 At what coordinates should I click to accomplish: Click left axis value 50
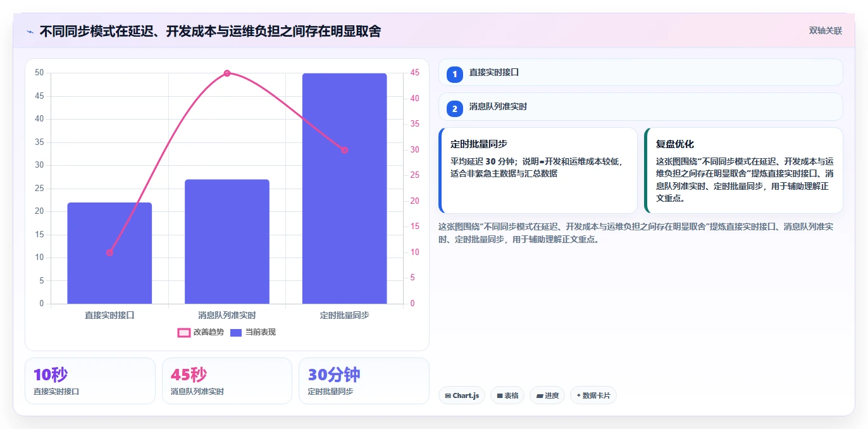pyautogui.click(x=39, y=73)
